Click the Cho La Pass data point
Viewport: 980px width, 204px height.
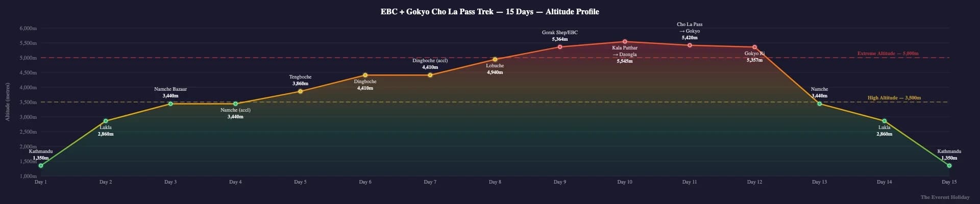pos(690,45)
